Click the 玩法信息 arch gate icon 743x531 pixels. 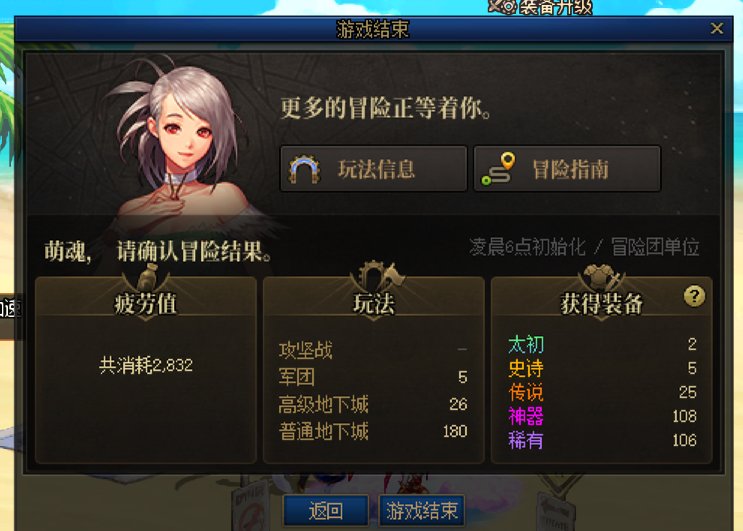coord(304,169)
